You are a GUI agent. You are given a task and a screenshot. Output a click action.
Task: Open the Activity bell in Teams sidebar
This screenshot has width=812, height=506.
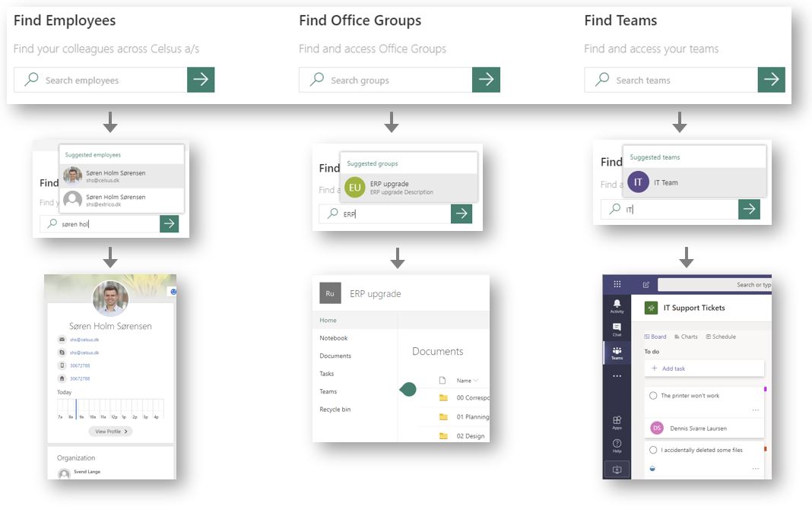(617, 305)
